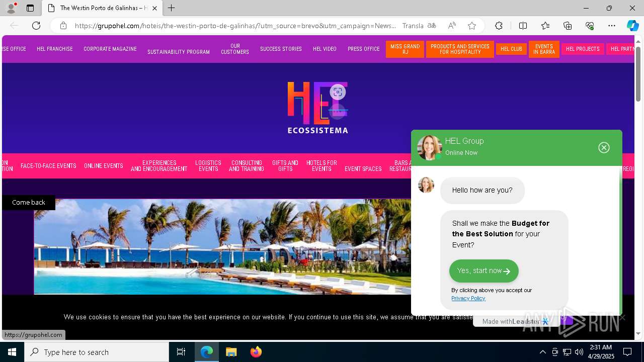Viewport: 644px width, 362px height.
Task: Open Firefox from taskbar
Action: (256, 352)
